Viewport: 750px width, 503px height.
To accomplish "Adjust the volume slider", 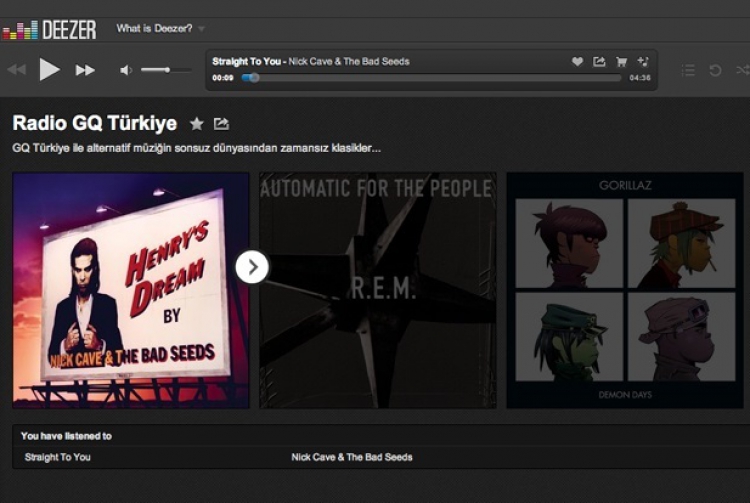I will tap(155, 70).
